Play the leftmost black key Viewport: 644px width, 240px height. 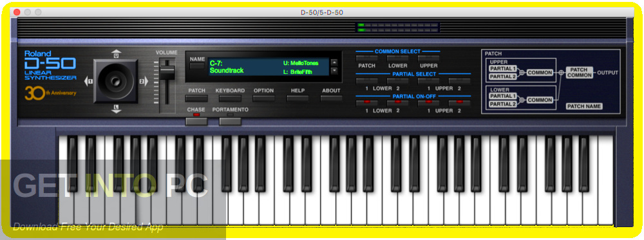(x=72, y=163)
